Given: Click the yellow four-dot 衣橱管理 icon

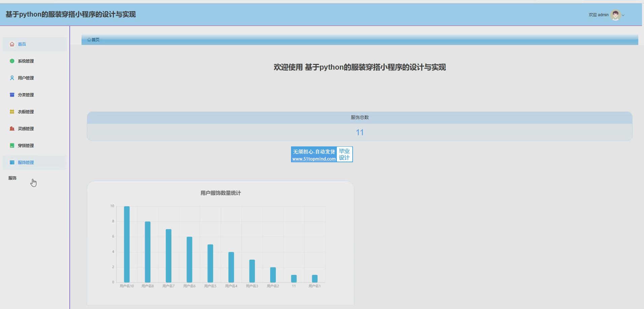Looking at the screenshot, I should pyautogui.click(x=12, y=112).
